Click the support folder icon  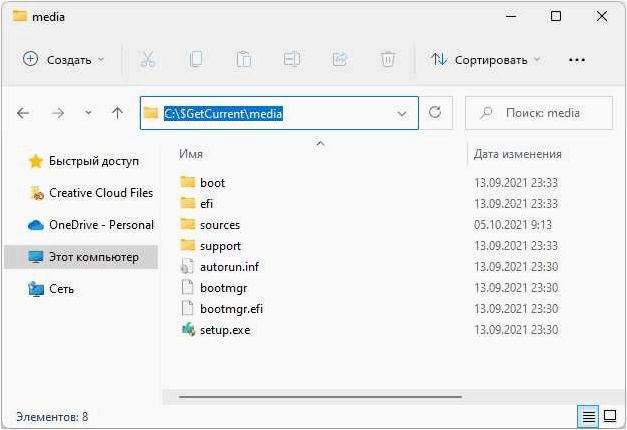[188, 245]
